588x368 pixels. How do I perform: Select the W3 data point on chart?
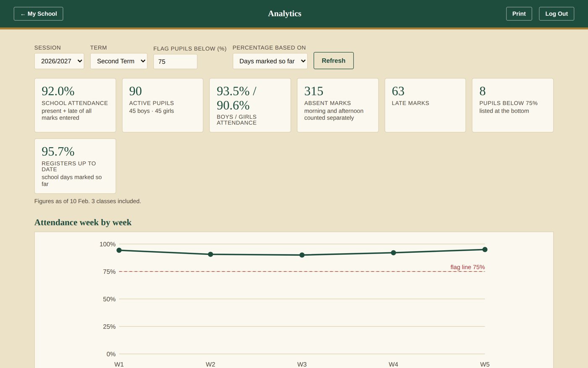pyautogui.click(x=302, y=255)
